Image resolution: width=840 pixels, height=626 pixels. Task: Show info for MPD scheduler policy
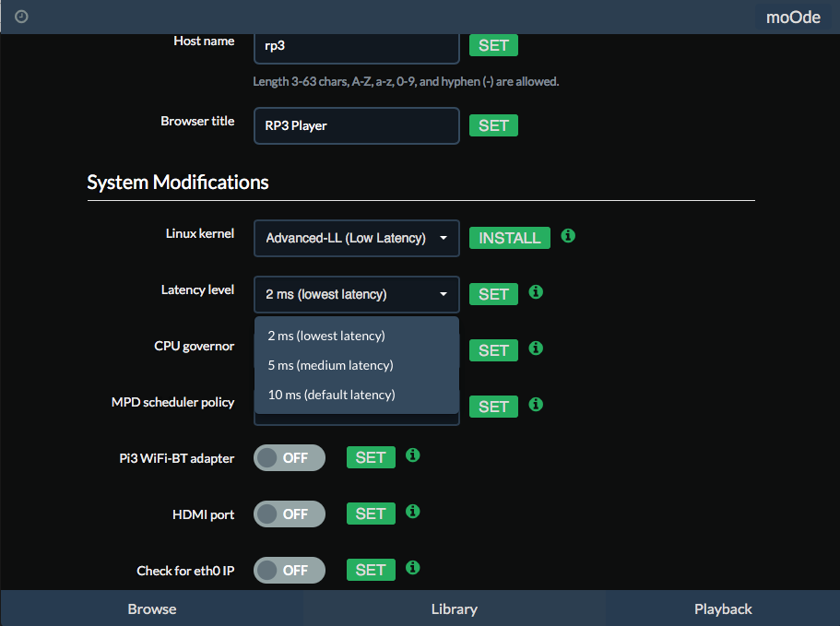[536, 405]
